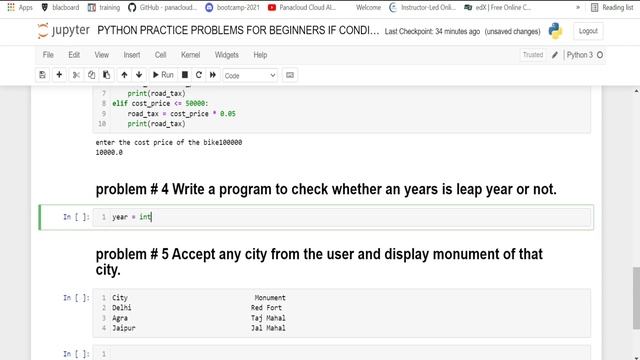The image size is (640, 360).
Task: Open the cell type Code dropdown
Action: (x=250, y=76)
